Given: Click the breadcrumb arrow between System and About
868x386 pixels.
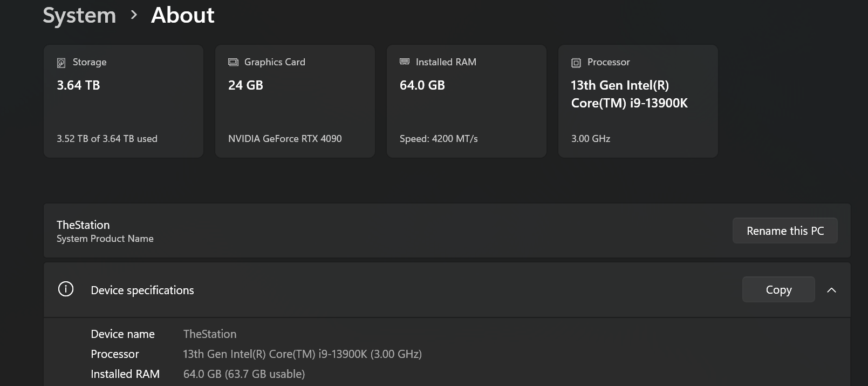Looking at the screenshot, I should 134,16.
